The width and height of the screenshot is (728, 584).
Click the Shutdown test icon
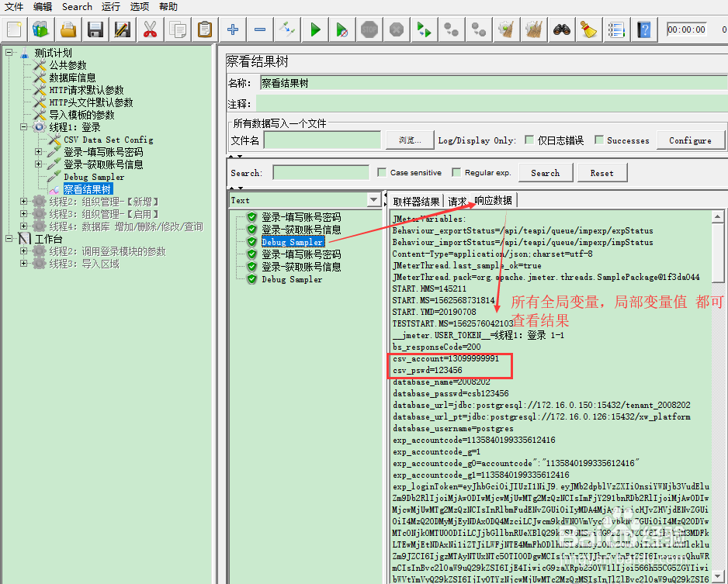[x=397, y=29]
